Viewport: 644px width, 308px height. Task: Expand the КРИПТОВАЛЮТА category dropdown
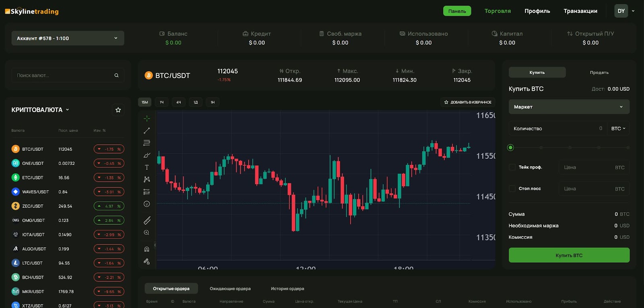click(x=40, y=110)
